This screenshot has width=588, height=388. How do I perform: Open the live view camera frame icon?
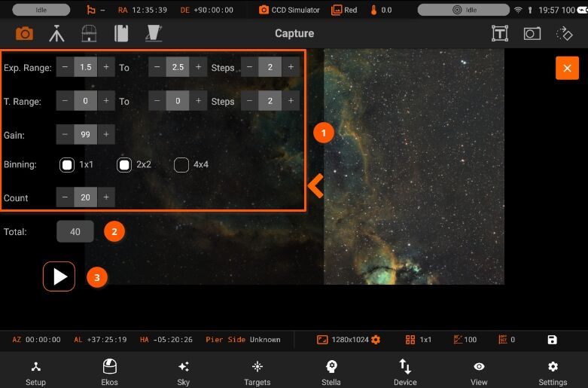(x=532, y=34)
